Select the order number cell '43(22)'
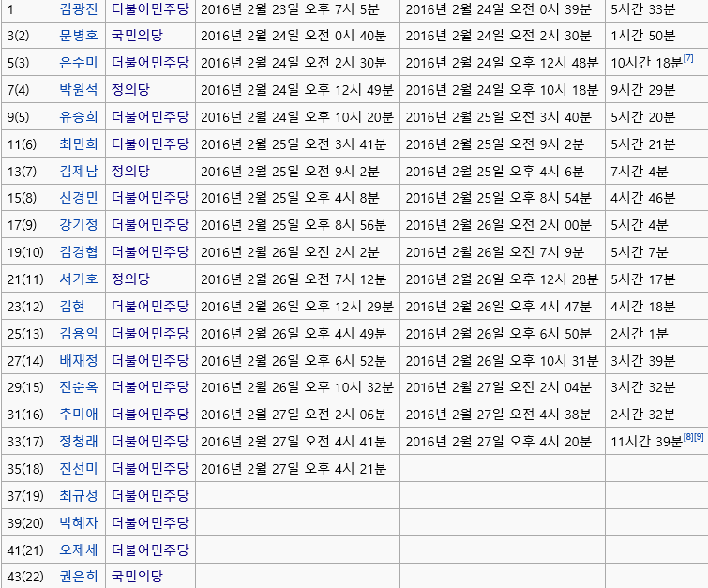 click(x=25, y=576)
